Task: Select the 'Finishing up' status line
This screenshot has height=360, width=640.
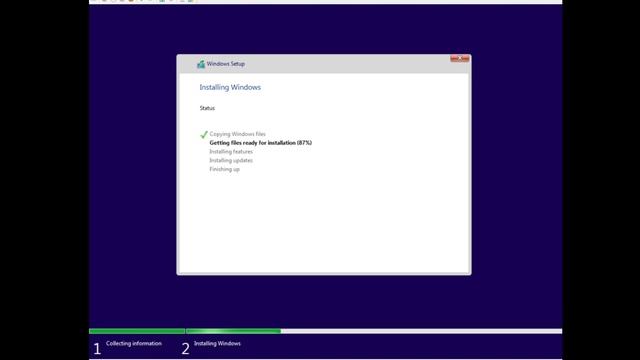Action: point(224,169)
